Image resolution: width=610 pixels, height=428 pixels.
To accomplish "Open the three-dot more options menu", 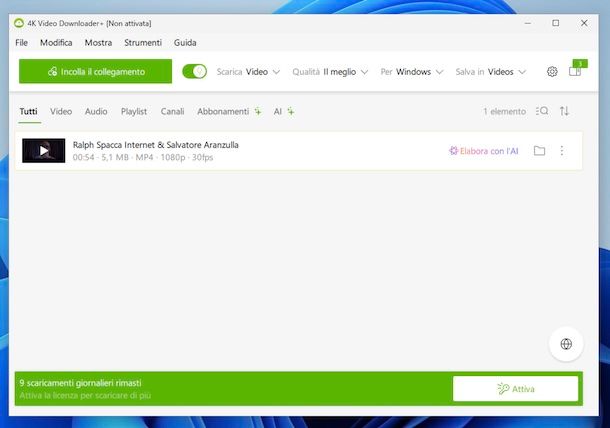I will coord(562,151).
